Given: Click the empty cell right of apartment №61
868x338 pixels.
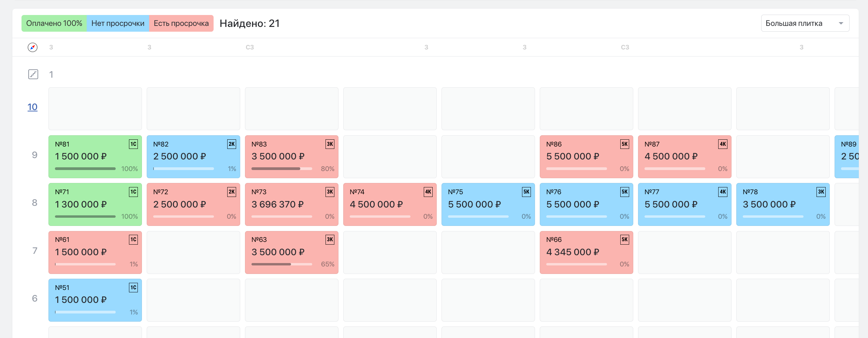Looking at the screenshot, I should tap(193, 252).
